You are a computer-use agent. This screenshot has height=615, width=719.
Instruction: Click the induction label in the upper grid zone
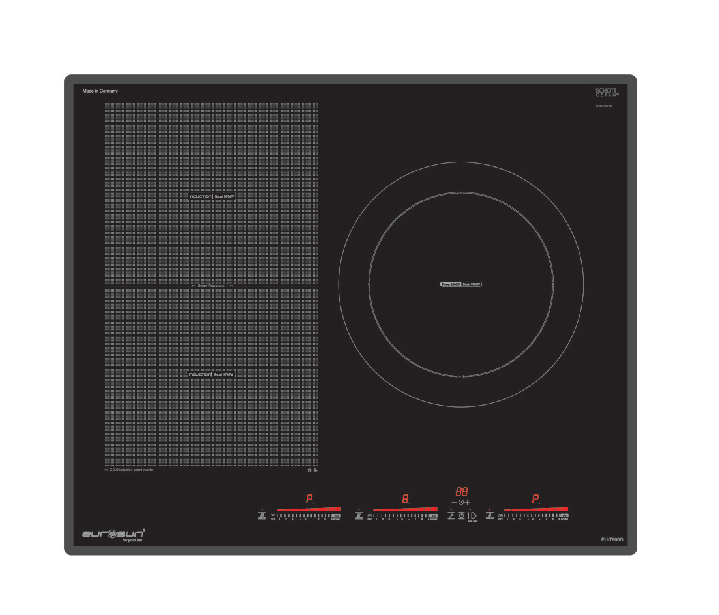tap(212, 196)
